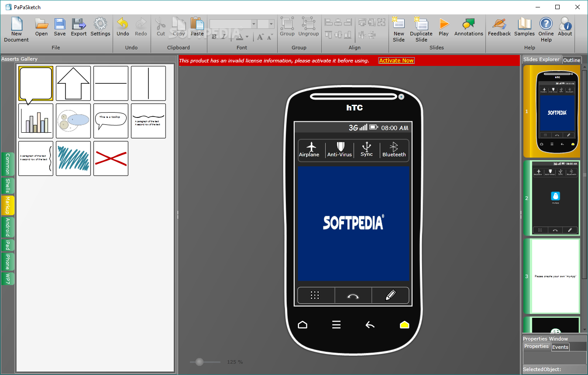Screen dimensions: 588x375
Task: Open the Properties tab in Properties Window
Action: coord(536,346)
